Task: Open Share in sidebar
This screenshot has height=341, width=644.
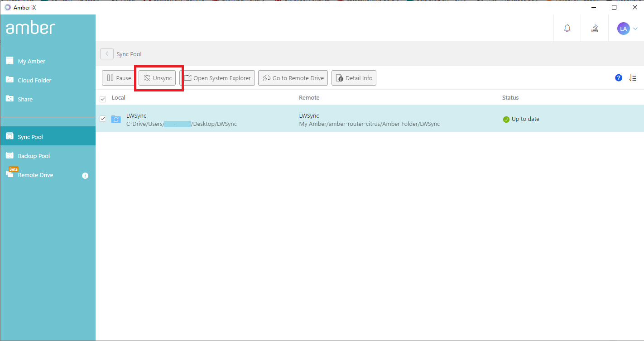Action: [x=48, y=99]
